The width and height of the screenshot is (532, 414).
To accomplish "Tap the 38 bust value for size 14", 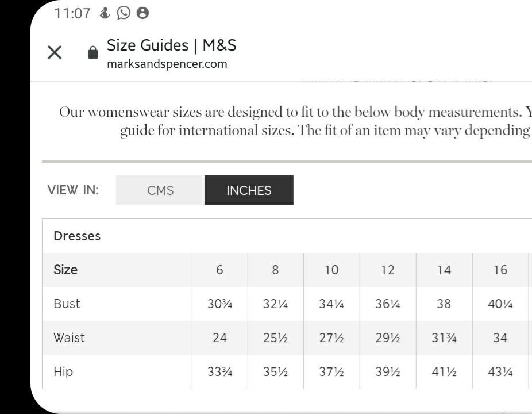I will click(x=444, y=304).
